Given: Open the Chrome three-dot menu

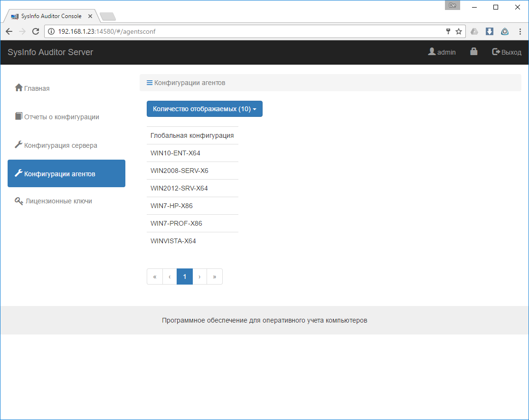Looking at the screenshot, I should (x=520, y=31).
